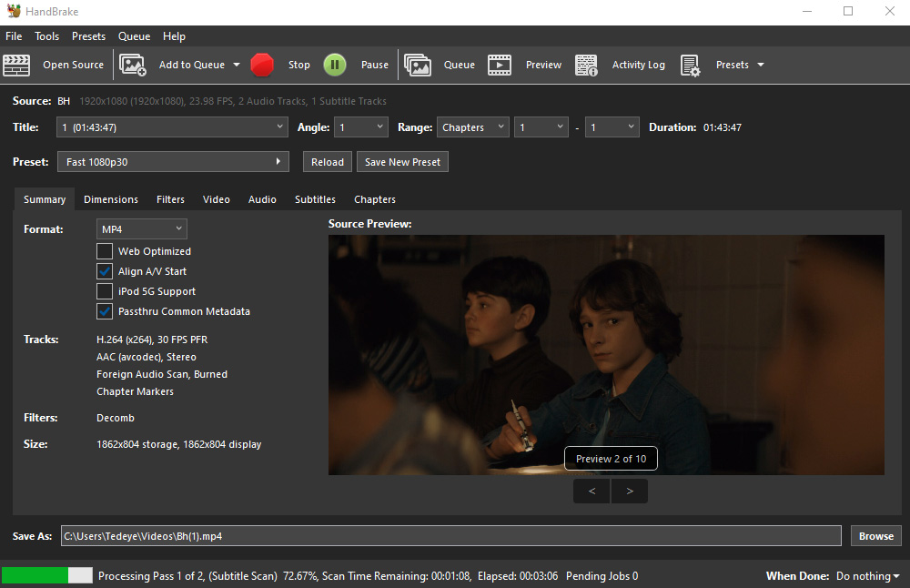Click the 'Foreign Audio Scan, Burned' text

click(x=162, y=374)
